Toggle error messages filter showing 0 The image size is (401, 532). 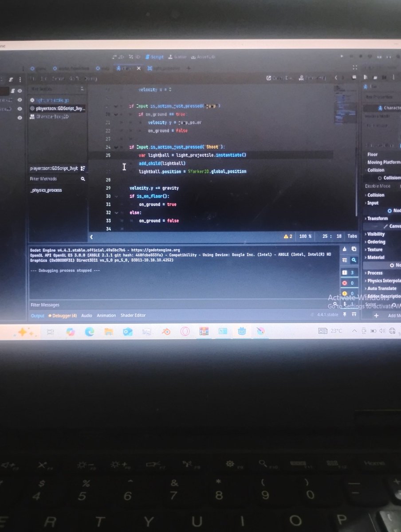350,283
